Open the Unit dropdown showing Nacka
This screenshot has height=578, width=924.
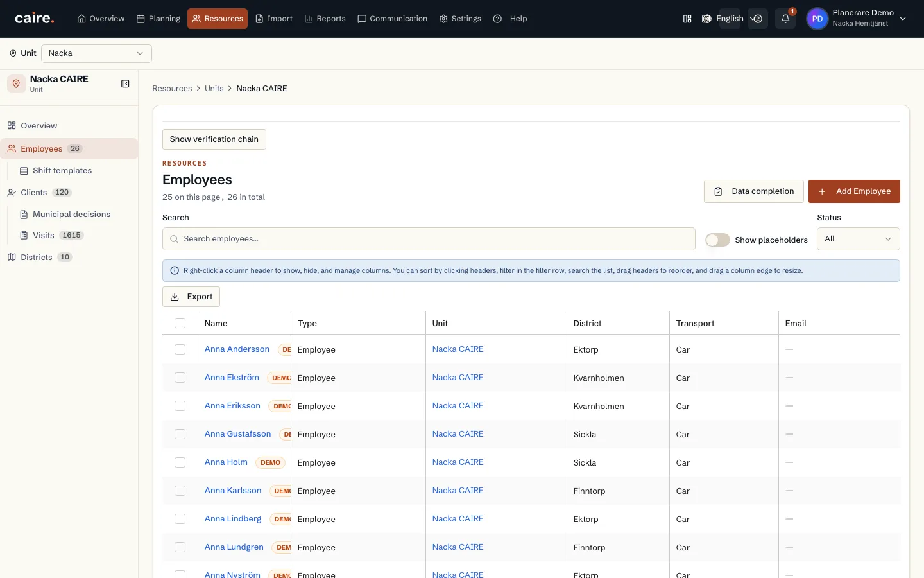(x=96, y=53)
